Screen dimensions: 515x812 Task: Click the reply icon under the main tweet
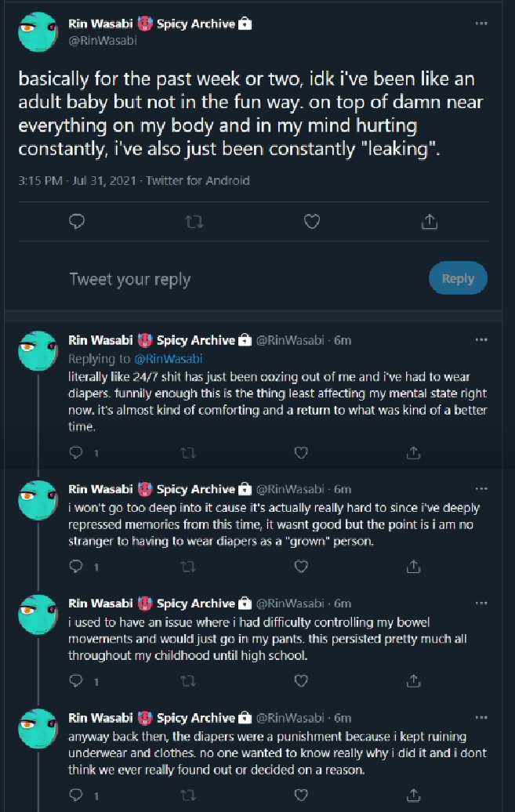click(77, 222)
